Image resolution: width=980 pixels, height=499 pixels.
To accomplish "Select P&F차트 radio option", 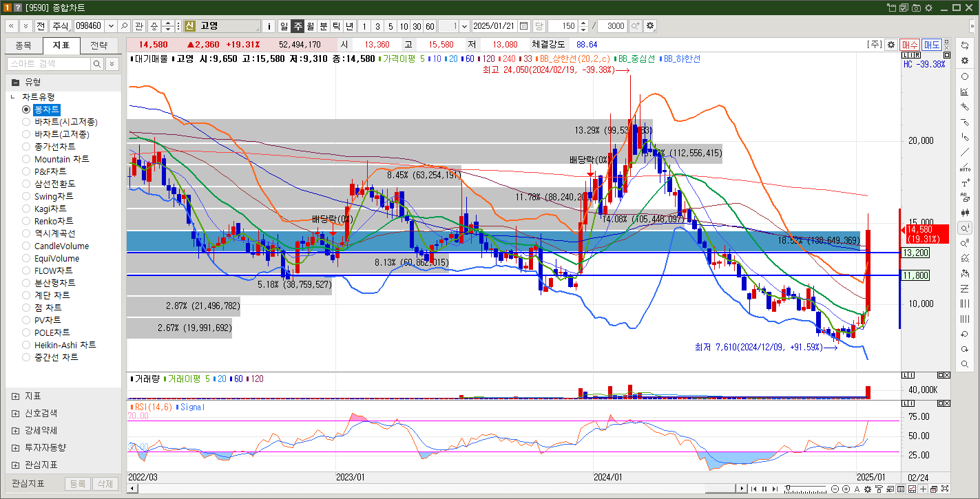I will tap(45, 171).
